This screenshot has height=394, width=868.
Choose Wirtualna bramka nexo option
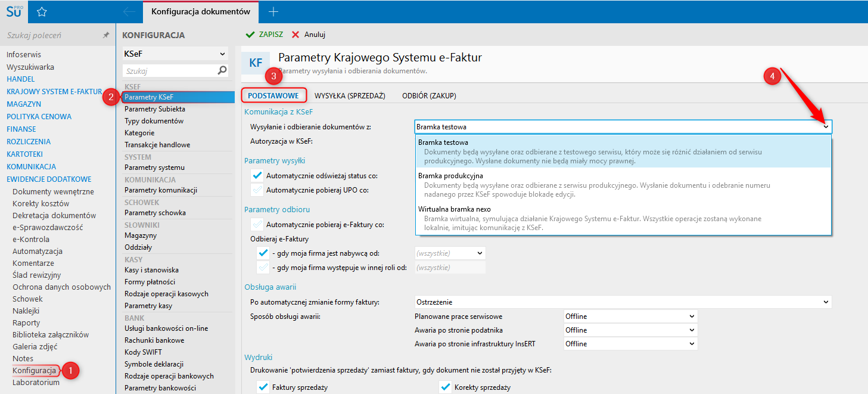pos(623,218)
